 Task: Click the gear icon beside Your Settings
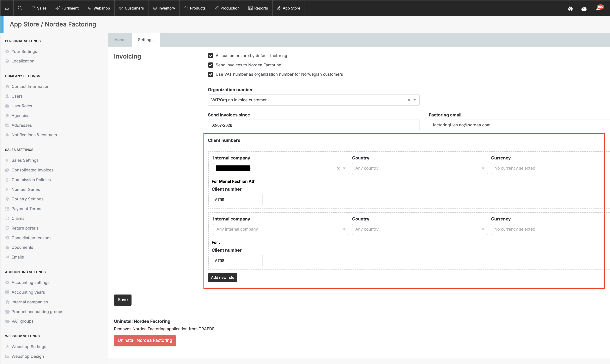tap(7, 51)
